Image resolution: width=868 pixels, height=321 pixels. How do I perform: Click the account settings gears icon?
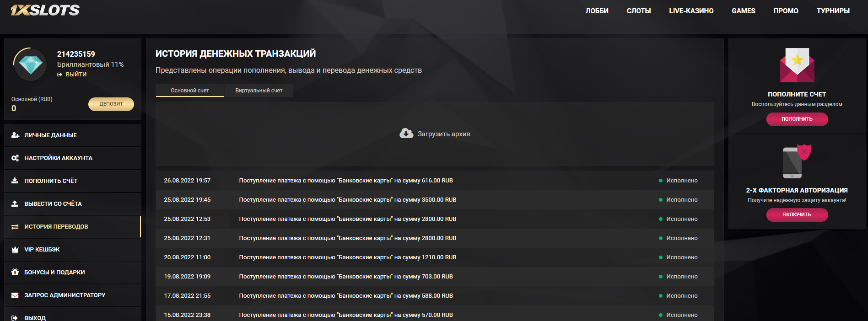[x=15, y=158]
